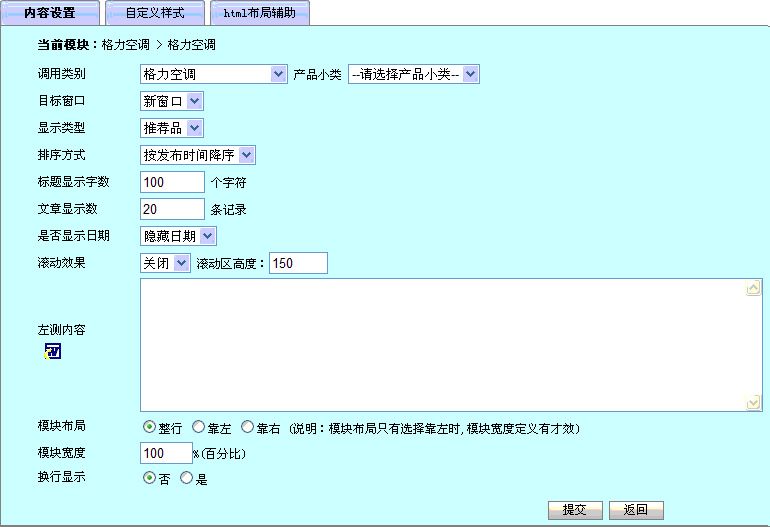770x527 pixels.
Task: Click the 标题显示字数 input field
Action: point(172,182)
